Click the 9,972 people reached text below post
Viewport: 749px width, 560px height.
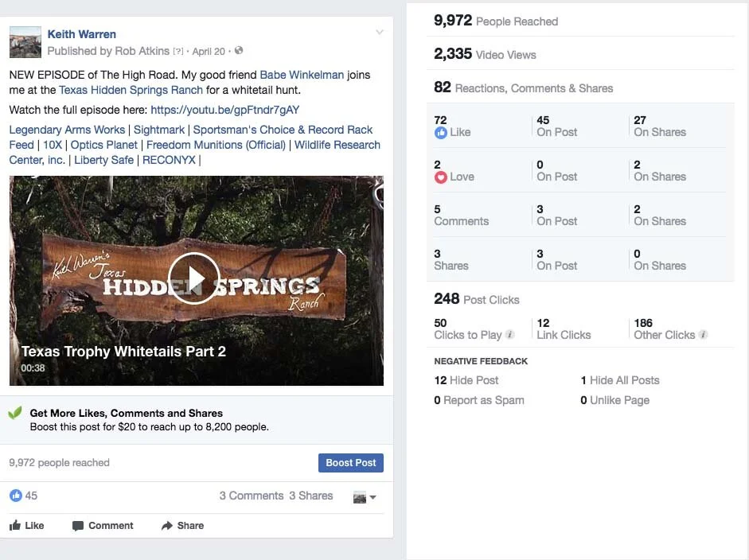point(59,463)
